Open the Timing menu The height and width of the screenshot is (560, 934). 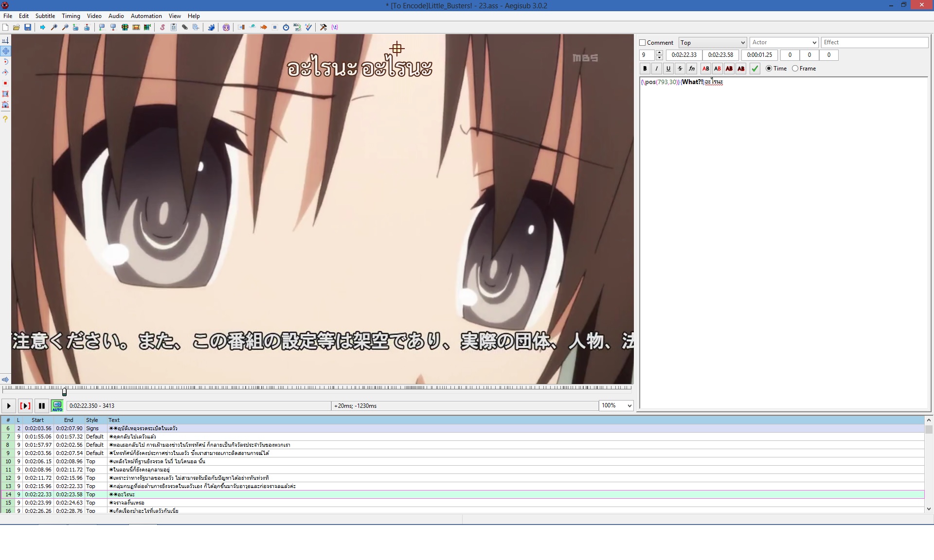71,16
